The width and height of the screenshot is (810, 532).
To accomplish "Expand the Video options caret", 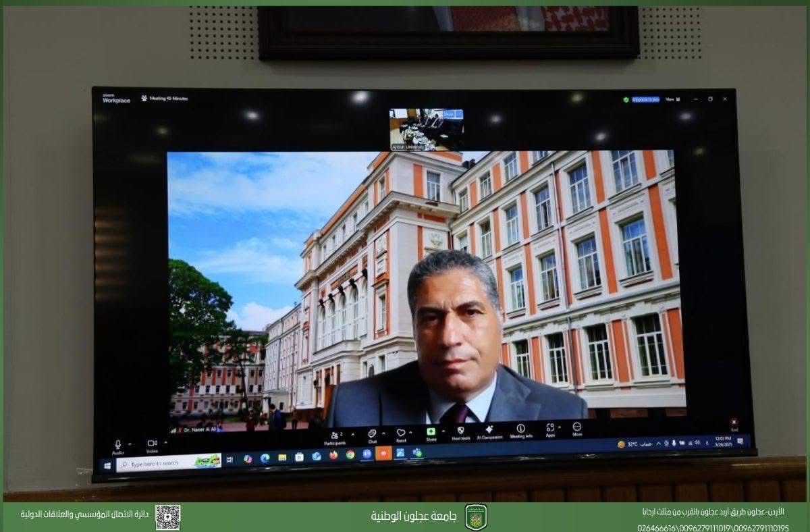I will click(165, 442).
